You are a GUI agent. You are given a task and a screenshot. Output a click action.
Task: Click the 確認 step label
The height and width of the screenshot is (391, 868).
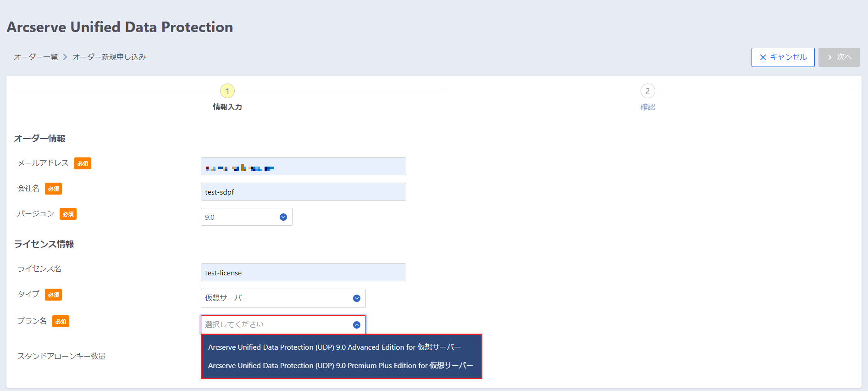click(647, 107)
